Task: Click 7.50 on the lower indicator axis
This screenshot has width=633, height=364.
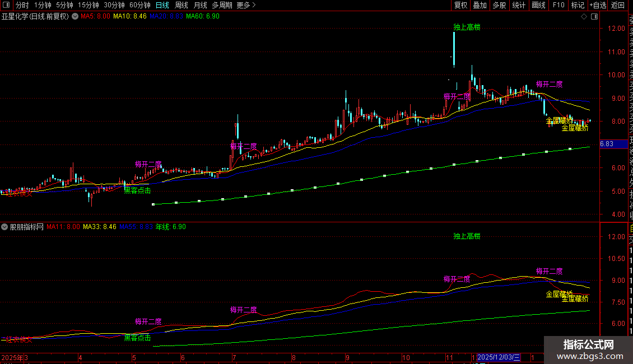Action: (618, 302)
